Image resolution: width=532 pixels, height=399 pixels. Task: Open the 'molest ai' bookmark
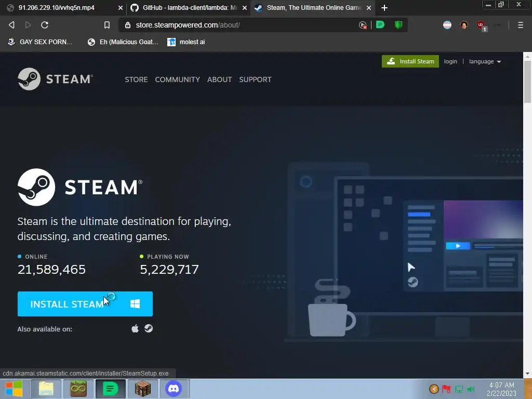(x=187, y=42)
